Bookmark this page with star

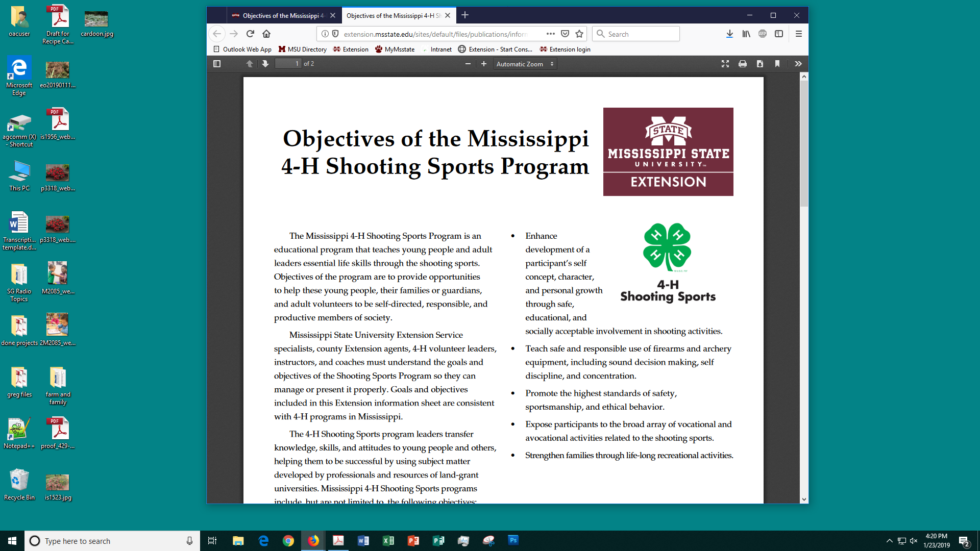(x=579, y=34)
